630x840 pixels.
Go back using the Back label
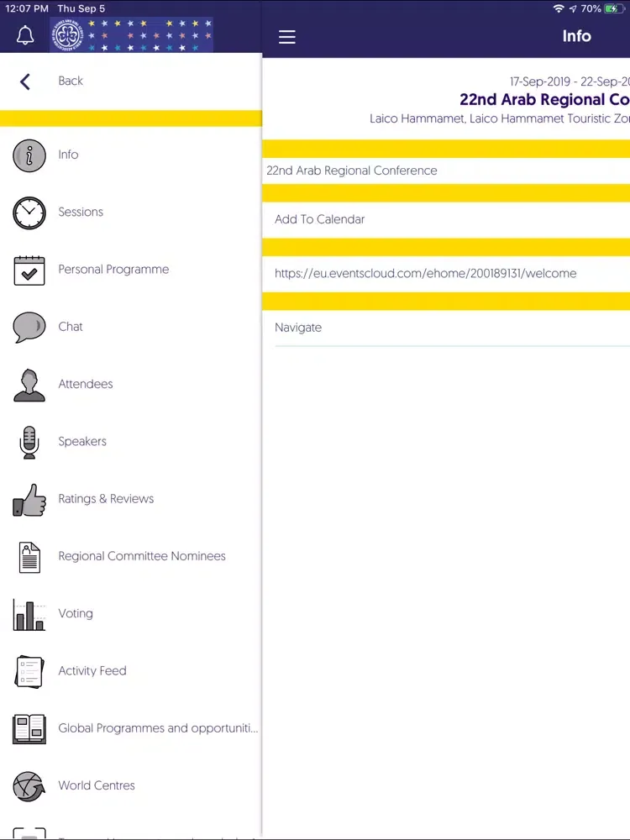click(71, 81)
